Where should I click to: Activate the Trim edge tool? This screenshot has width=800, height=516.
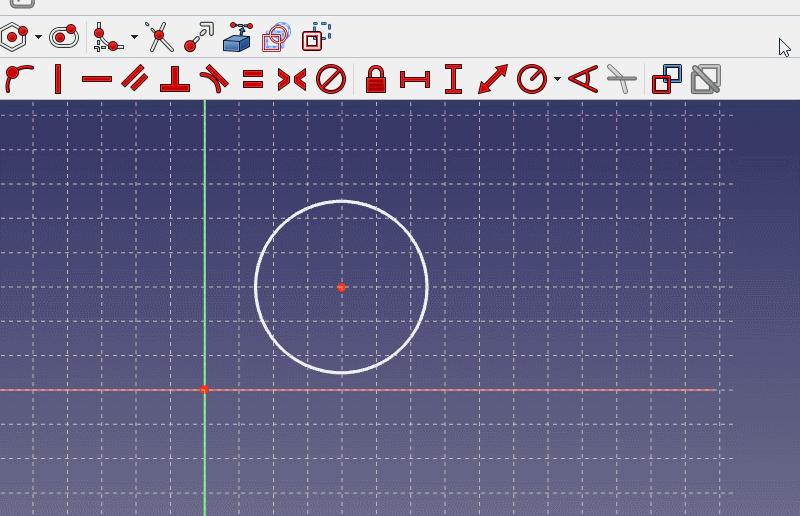159,38
